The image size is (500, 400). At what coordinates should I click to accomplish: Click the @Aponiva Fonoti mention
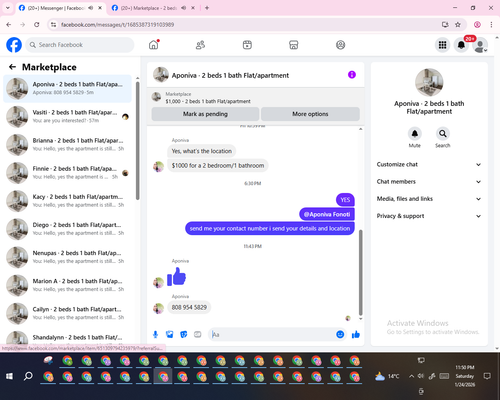(x=327, y=214)
